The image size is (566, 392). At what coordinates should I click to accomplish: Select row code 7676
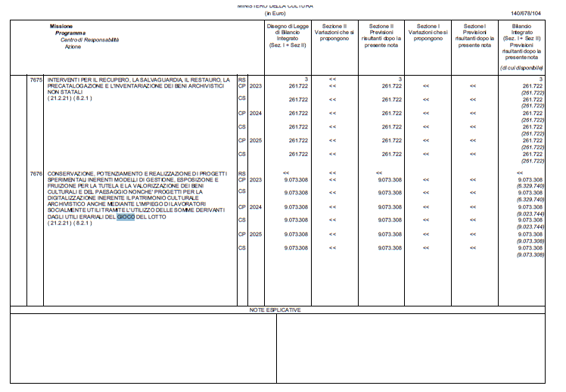coord(36,173)
